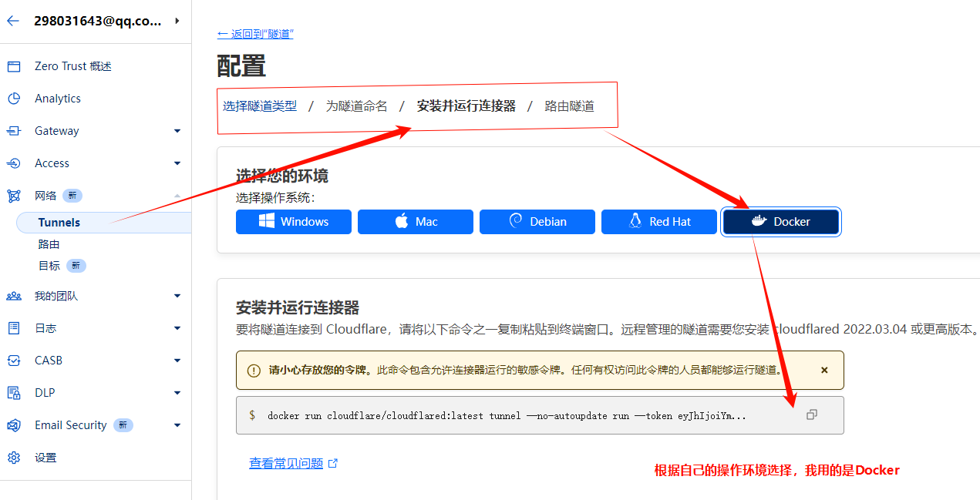The image size is (980, 500).
Task: Open the account dropdown for 298031643@qq.co...
Action: point(177,21)
